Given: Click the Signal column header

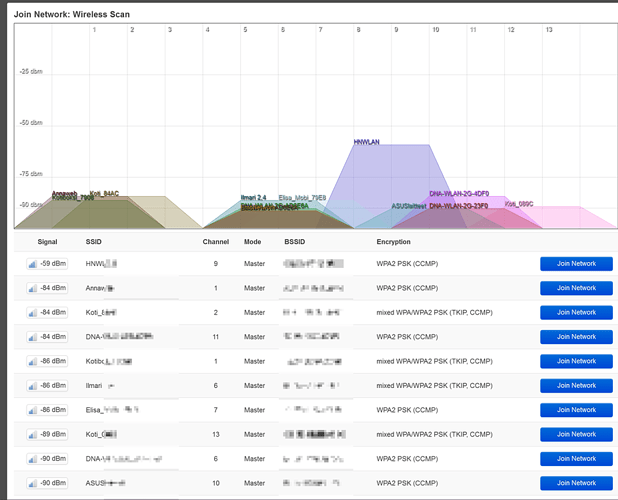Looking at the screenshot, I should [47, 242].
